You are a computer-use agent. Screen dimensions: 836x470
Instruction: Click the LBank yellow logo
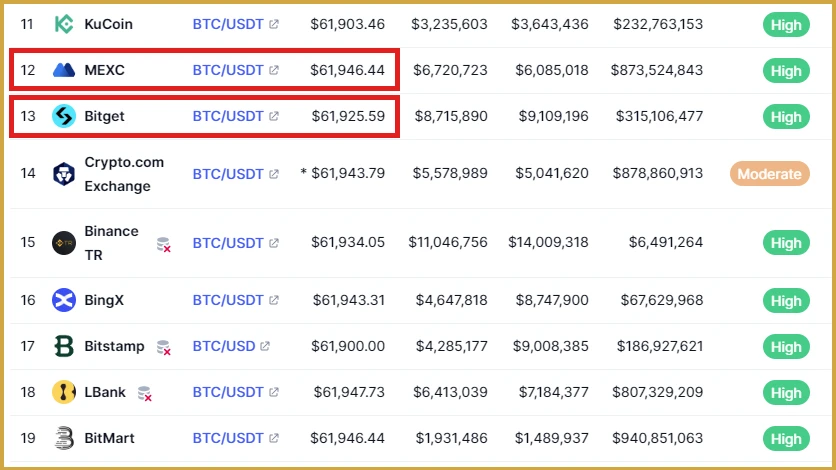pos(64,392)
